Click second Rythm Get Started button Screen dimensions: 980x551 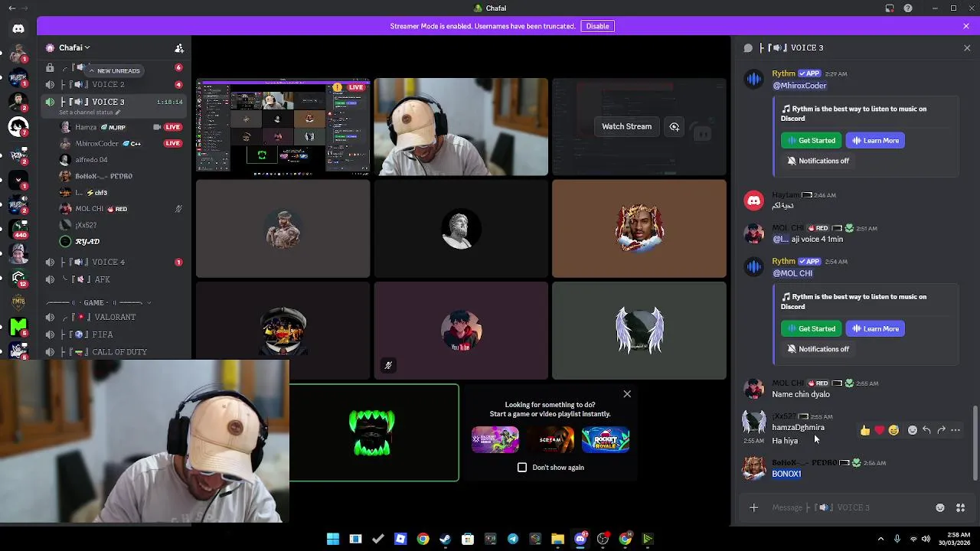tap(811, 329)
